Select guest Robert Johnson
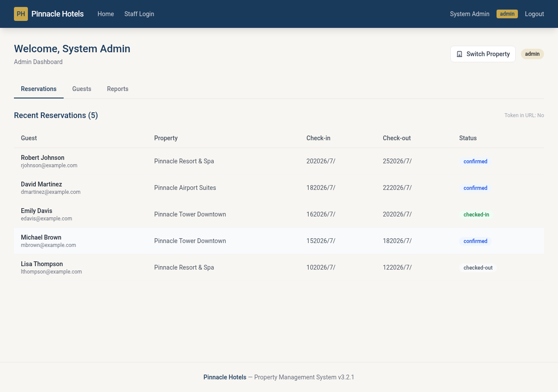Viewport: 558px width, 392px height. point(43,158)
